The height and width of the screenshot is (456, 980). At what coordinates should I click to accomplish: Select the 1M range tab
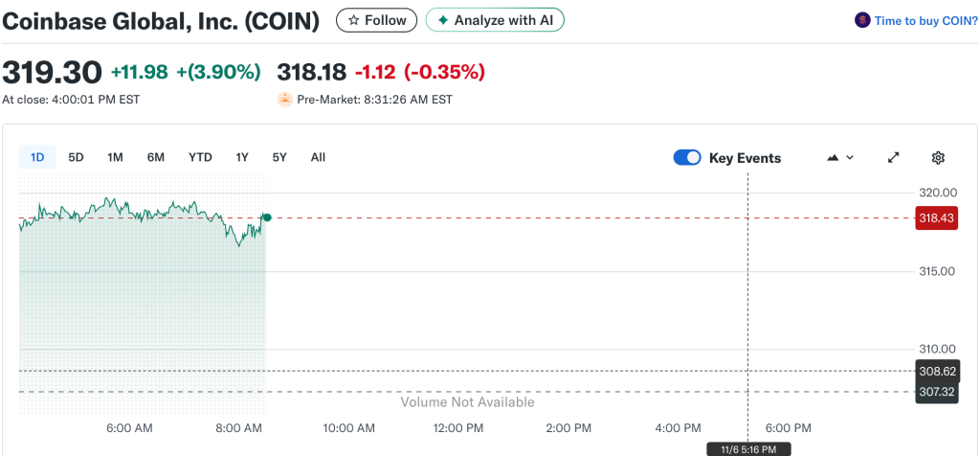pyautogui.click(x=115, y=157)
